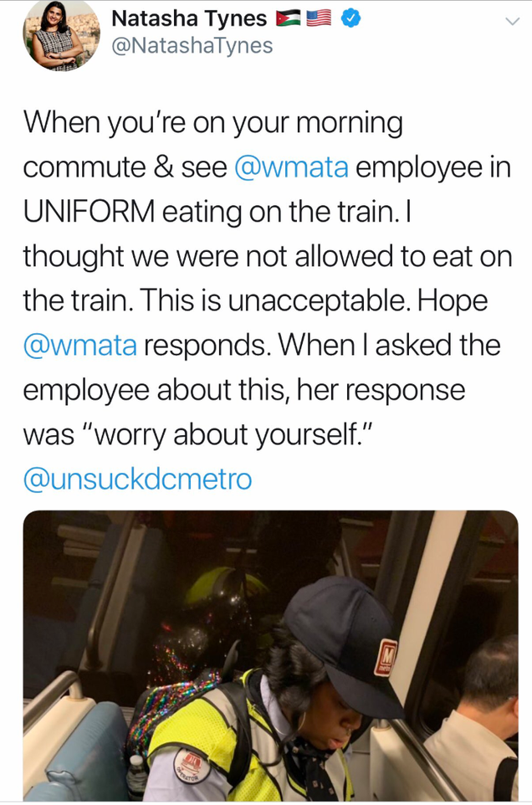532x805 pixels.
Task: Expand the tweet options chevron
Action: [x=512, y=21]
